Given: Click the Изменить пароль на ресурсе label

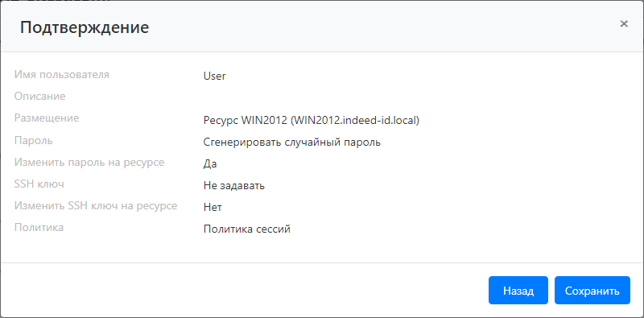Looking at the screenshot, I should click(89, 163).
